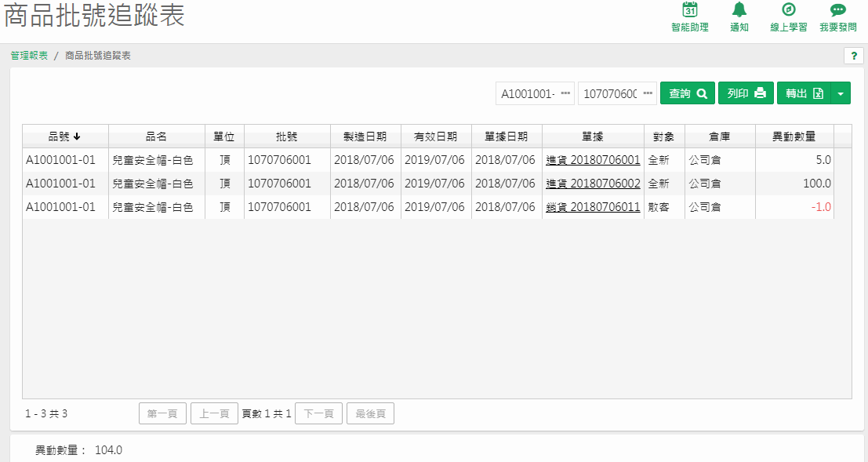Viewport: 868px width, 462px height.
Task: Select quantity cell 5.0
Action: point(794,160)
